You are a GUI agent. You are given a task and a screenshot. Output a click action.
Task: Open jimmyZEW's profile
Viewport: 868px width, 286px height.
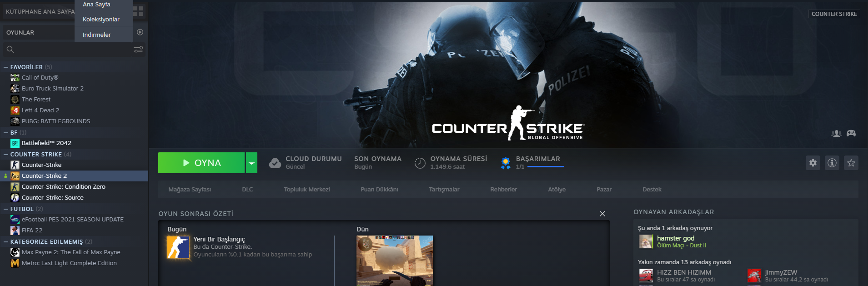[781, 272]
